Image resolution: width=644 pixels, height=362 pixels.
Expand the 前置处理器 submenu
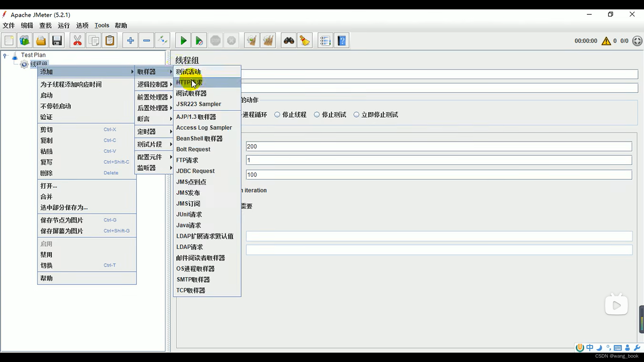154,97
